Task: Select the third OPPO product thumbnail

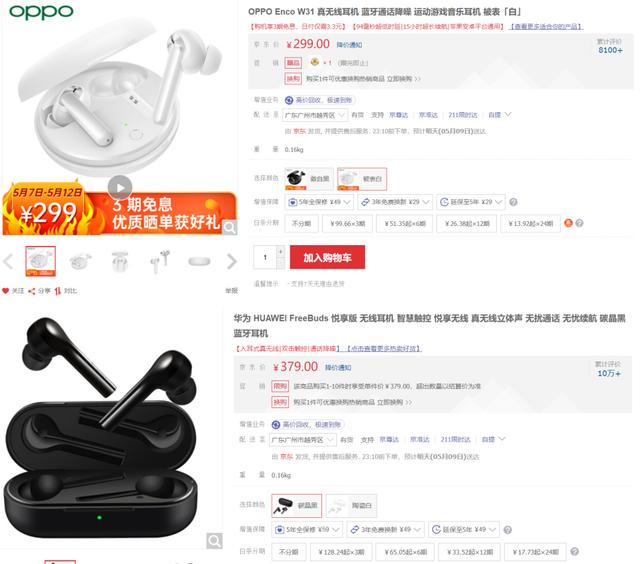Action: [120, 261]
